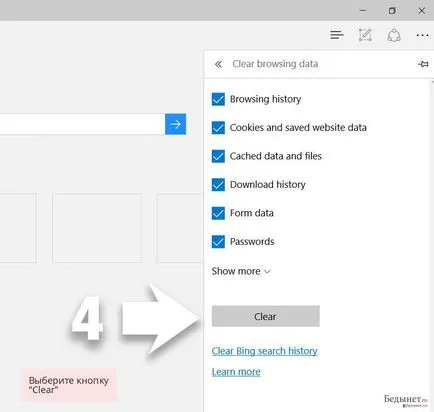
Task: Click the Clear button
Action: point(266,316)
